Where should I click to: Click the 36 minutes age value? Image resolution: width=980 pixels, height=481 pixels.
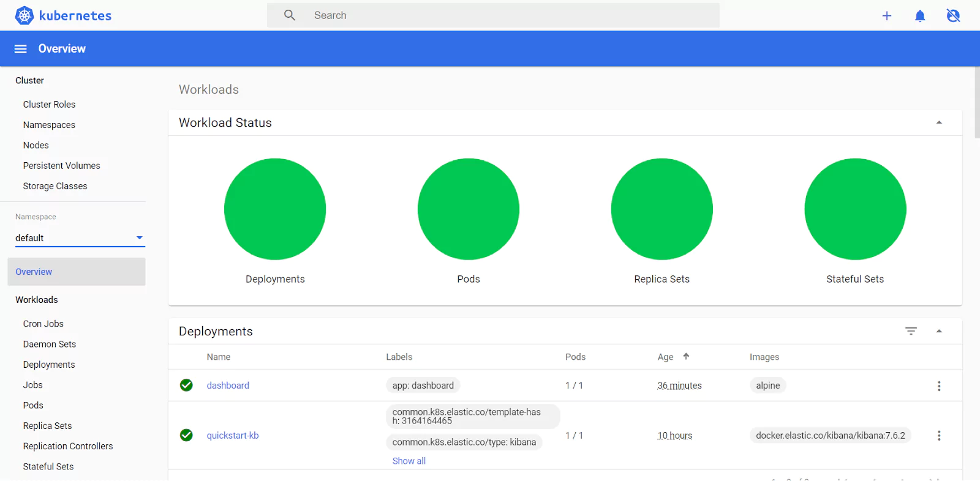tap(680, 386)
